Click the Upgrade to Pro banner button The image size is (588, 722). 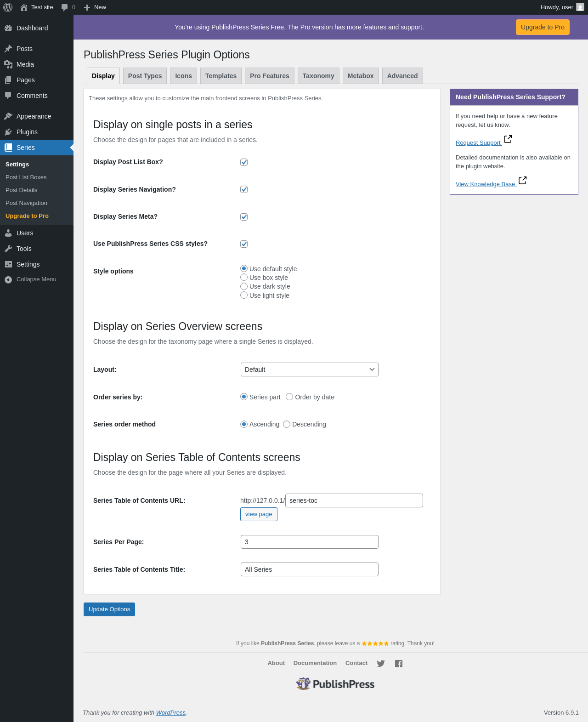543,27
